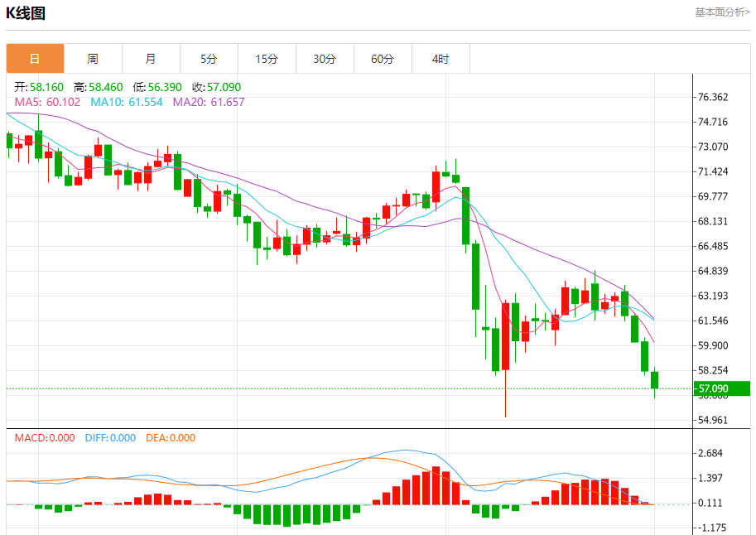Switch to the 4时 chart tab
This screenshot has width=756, height=535.
(441, 59)
